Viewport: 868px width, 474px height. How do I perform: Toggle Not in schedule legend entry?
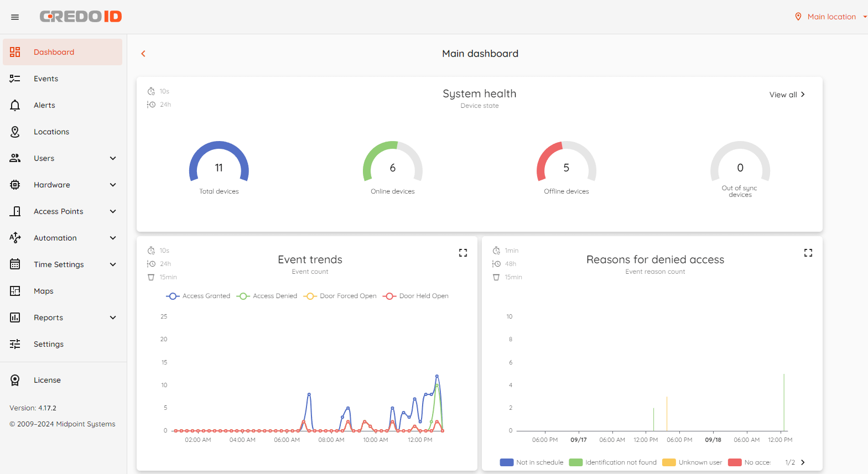pos(532,462)
